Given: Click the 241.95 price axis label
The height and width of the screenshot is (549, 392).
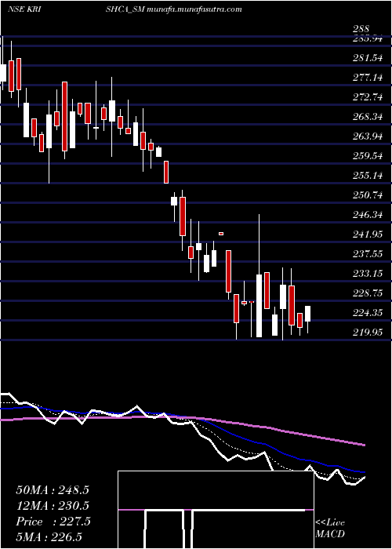Looking at the screenshot, I should (368, 235).
